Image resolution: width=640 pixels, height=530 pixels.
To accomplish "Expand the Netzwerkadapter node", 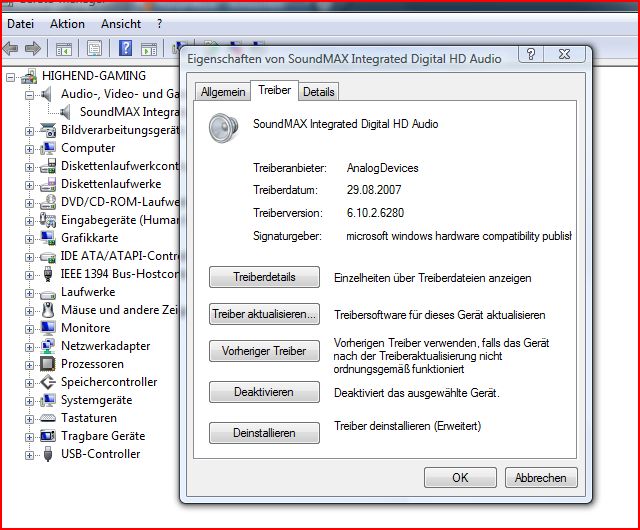I will pyautogui.click(x=29, y=347).
